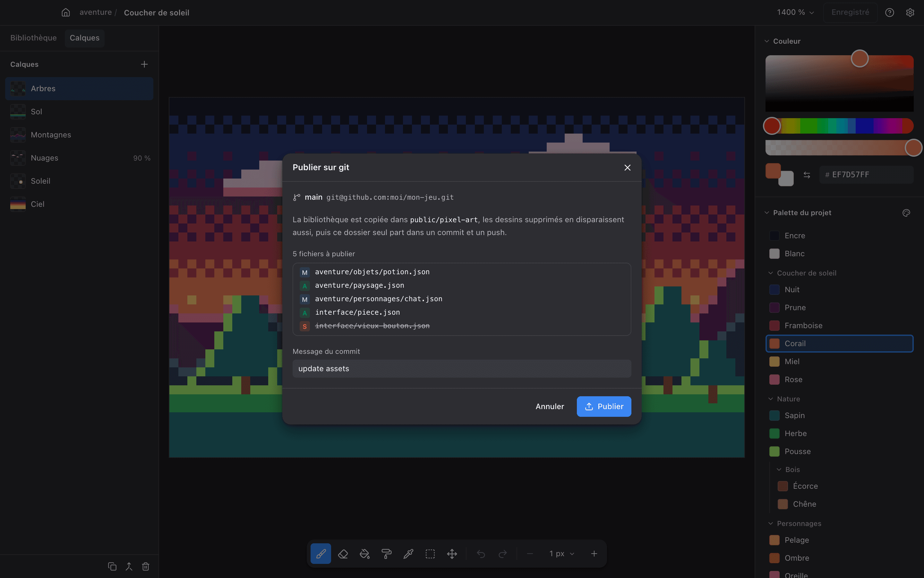924x578 pixels.
Task: Click the undo arrow
Action: [x=481, y=554]
